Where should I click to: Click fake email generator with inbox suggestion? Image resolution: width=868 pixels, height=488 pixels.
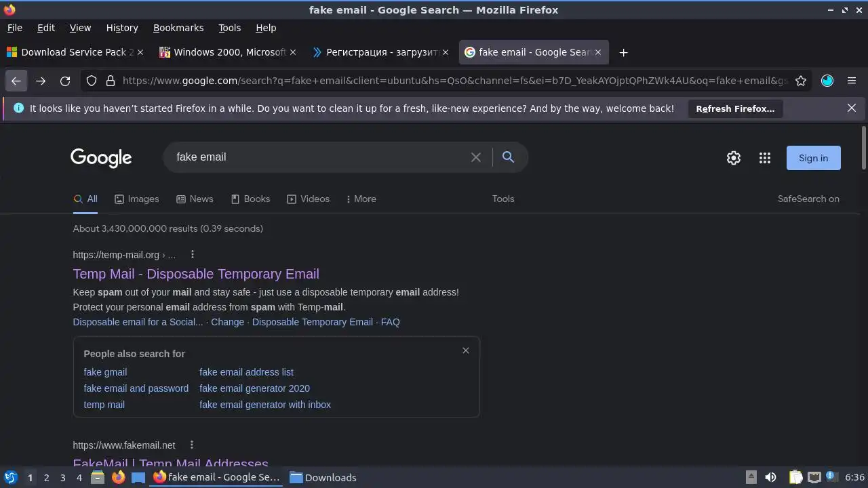(x=265, y=405)
